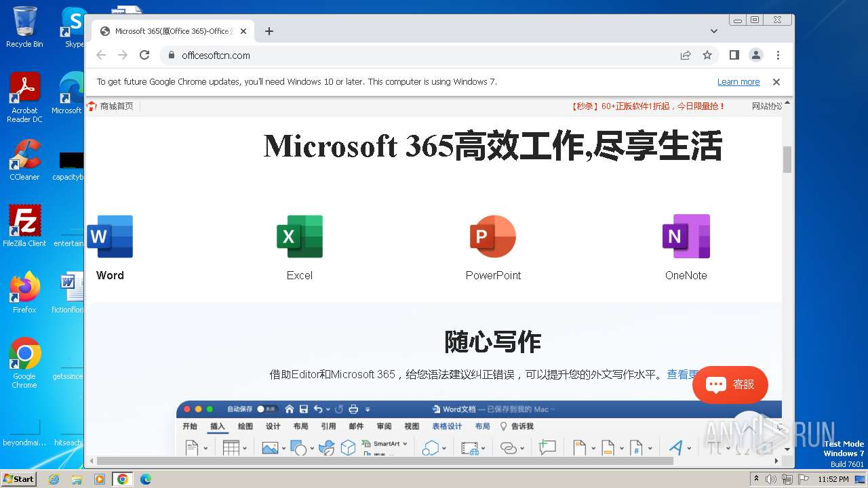The height and width of the screenshot is (488, 868).
Task: Show hidden tray icons arrow
Action: 757,479
